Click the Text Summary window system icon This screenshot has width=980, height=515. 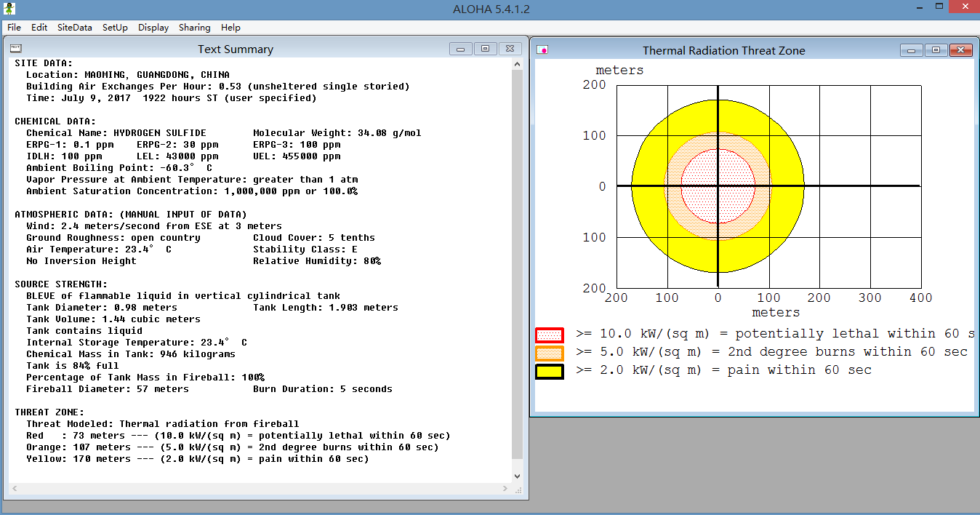click(16, 48)
